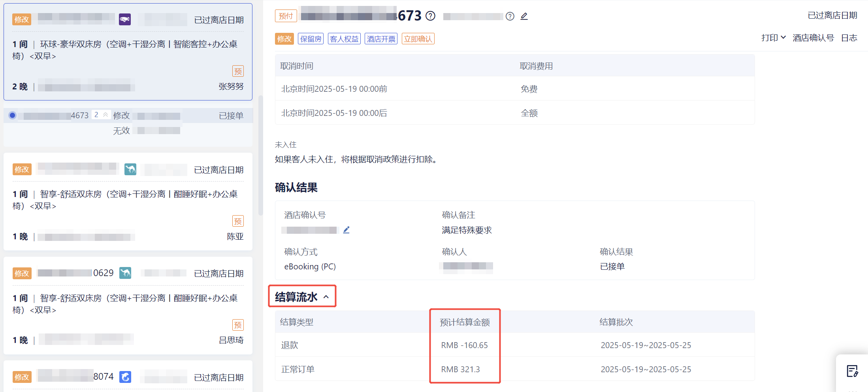Open the floating notes icon at bottom right

(x=852, y=371)
